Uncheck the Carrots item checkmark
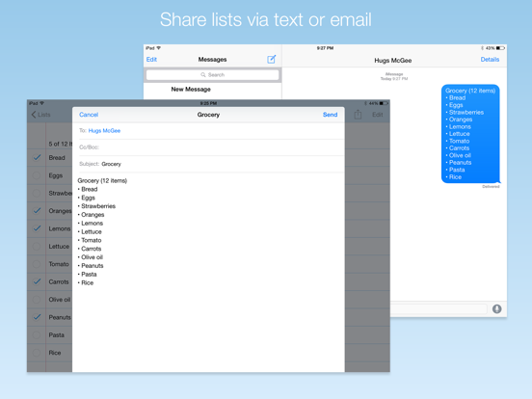 pos(37,281)
